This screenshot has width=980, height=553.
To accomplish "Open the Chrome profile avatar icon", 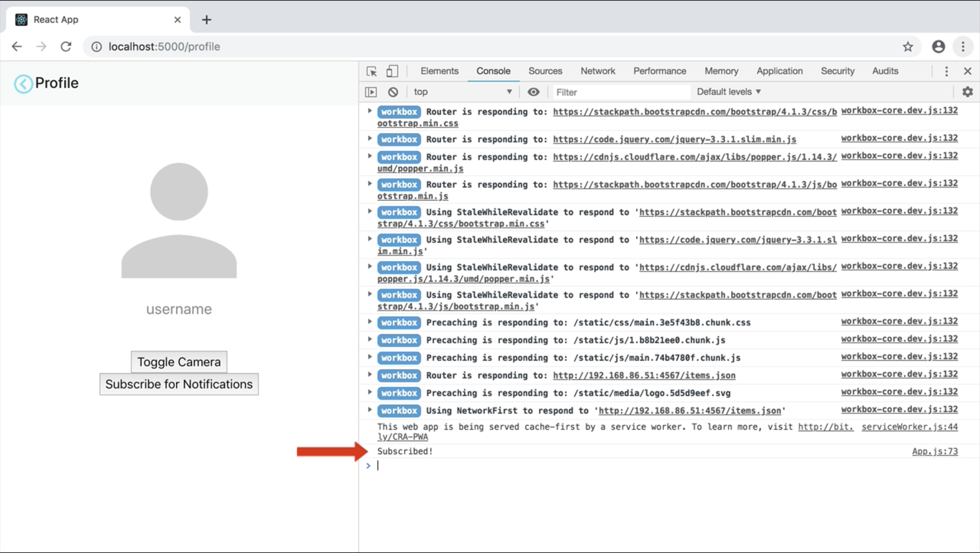I will [x=938, y=47].
